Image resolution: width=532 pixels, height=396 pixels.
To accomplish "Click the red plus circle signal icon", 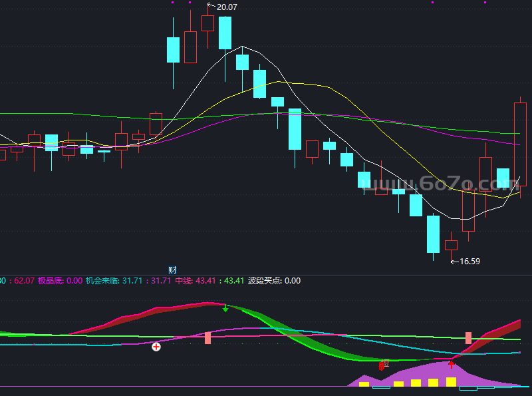I will coord(156,347).
